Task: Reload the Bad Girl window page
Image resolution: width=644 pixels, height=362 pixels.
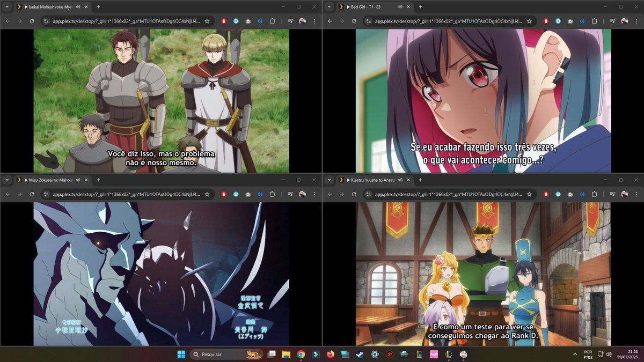Action: pos(354,21)
